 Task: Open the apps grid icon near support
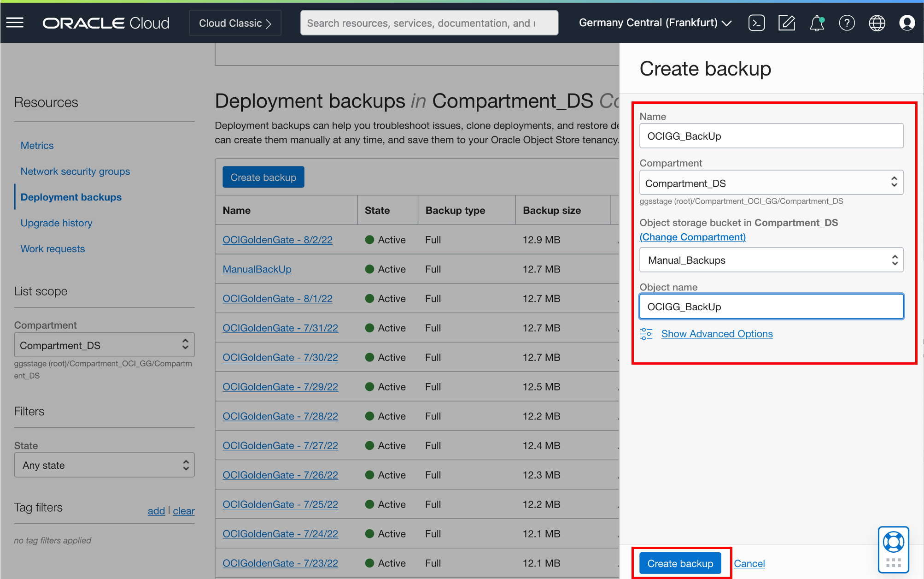(x=894, y=563)
